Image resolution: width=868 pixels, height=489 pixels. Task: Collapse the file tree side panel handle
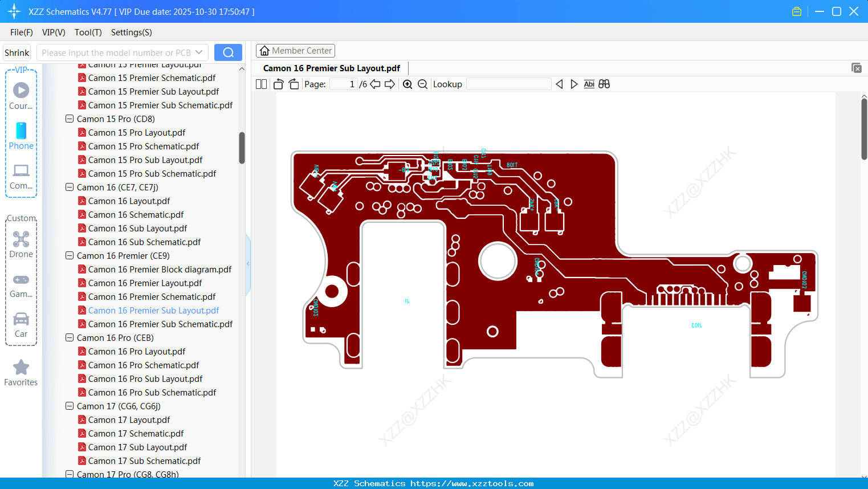248,263
